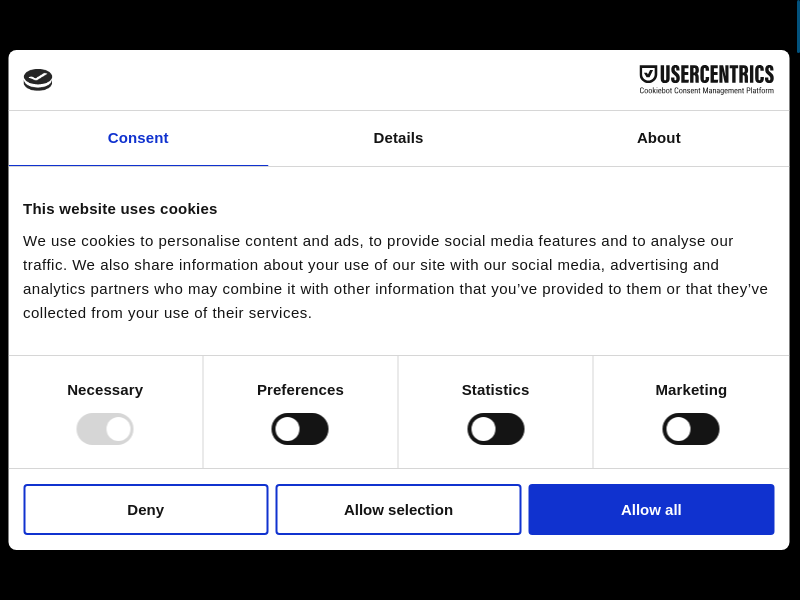Image resolution: width=800 pixels, height=600 pixels.
Task: Click the Usercentrics shield icon
Action: pos(648,74)
